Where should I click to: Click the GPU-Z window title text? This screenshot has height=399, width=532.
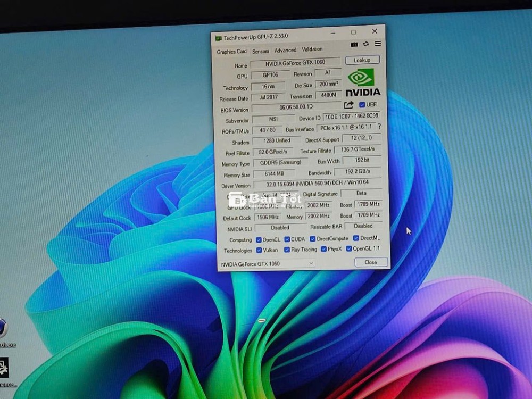[256, 37]
